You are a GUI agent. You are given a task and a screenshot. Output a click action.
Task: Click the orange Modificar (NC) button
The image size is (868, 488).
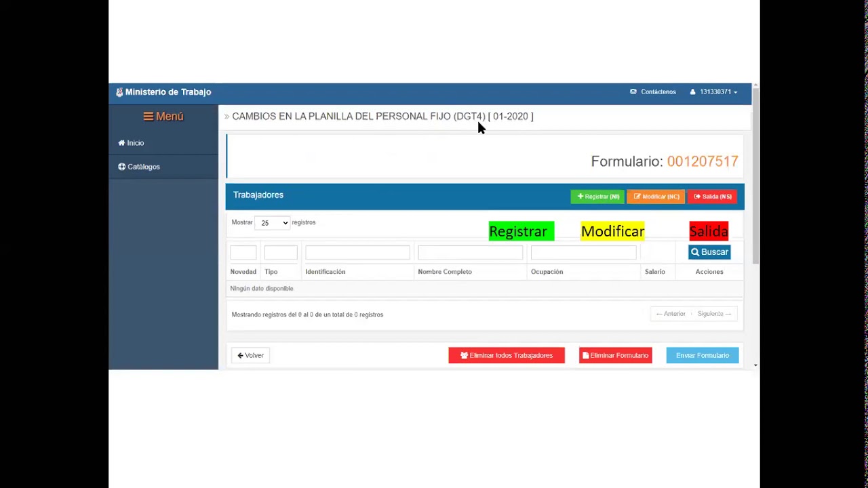[x=656, y=197]
